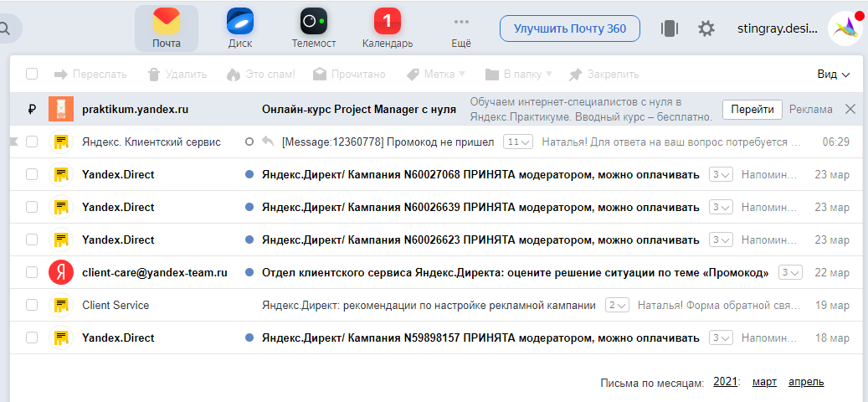Tick the select-all checkbox in toolbar
Viewport: 868px width, 402px height.
pos(32,75)
